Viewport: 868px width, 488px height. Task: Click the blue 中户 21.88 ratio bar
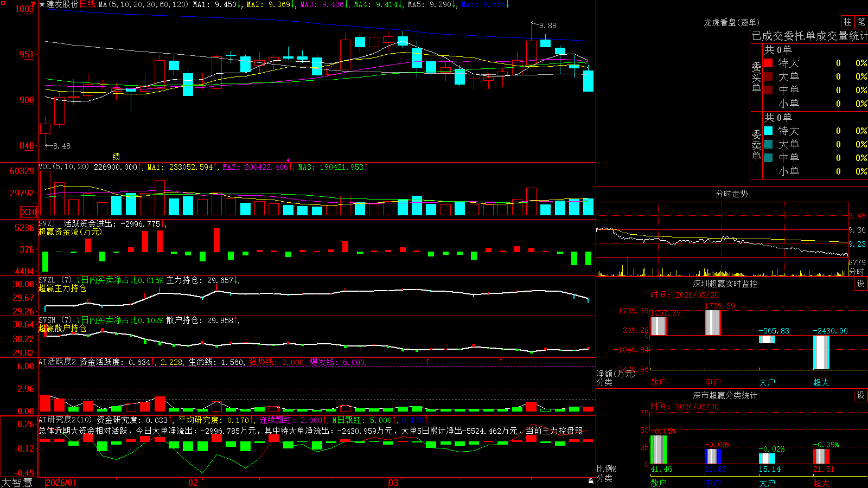point(712,456)
